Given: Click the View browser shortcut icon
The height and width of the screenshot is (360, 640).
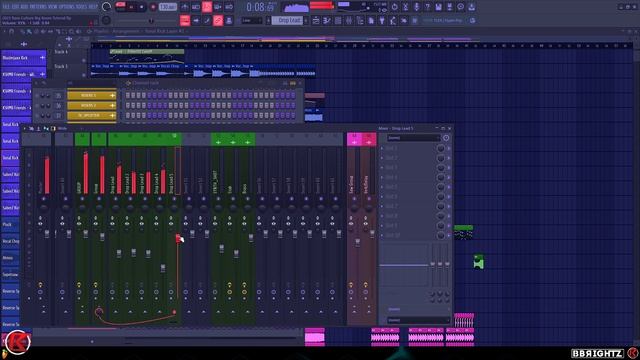Looking at the screenshot, I should click(x=360, y=20).
